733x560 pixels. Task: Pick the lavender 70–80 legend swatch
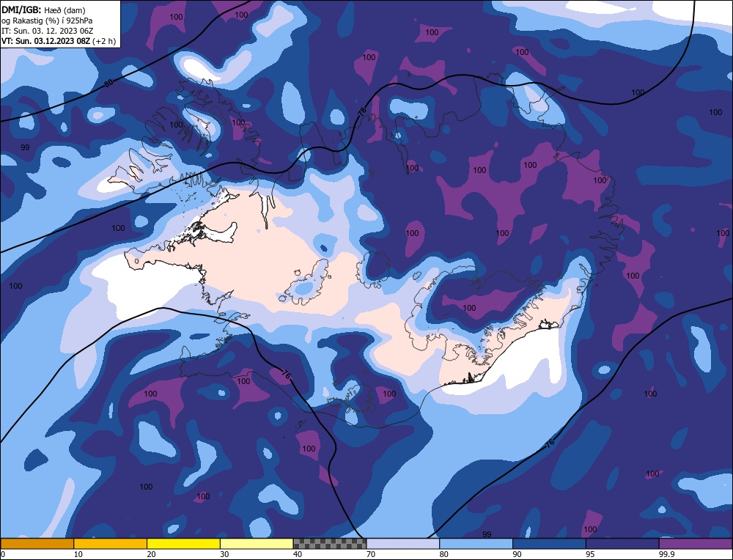(x=403, y=543)
